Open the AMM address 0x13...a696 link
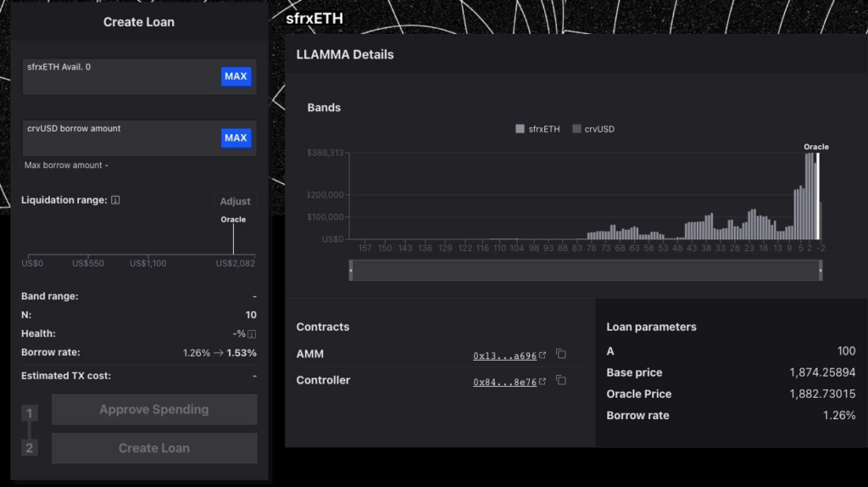The image size is (868, 487). pyautogui.click(x=504, y=355)
